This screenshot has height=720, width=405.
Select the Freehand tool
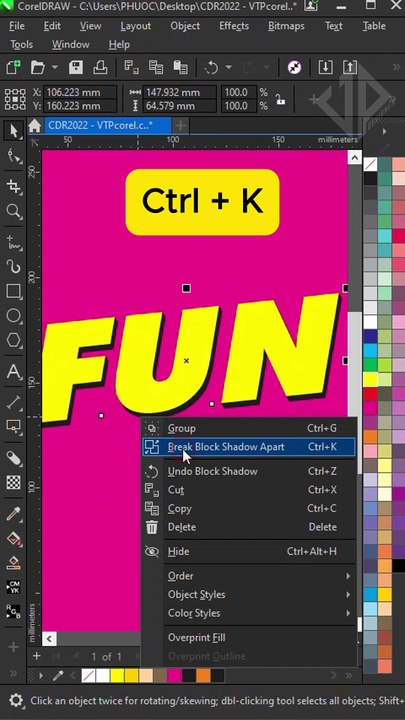(13, 241)
